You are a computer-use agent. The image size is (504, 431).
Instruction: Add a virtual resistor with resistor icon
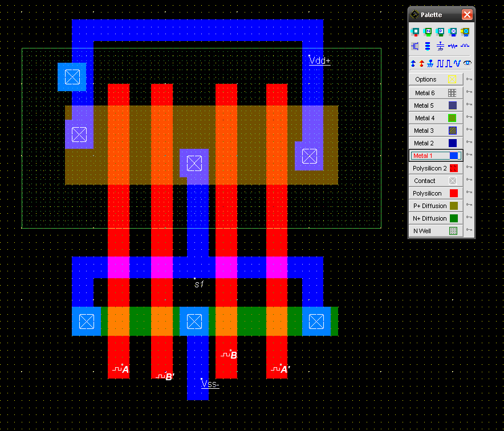(x=453, y=46)
